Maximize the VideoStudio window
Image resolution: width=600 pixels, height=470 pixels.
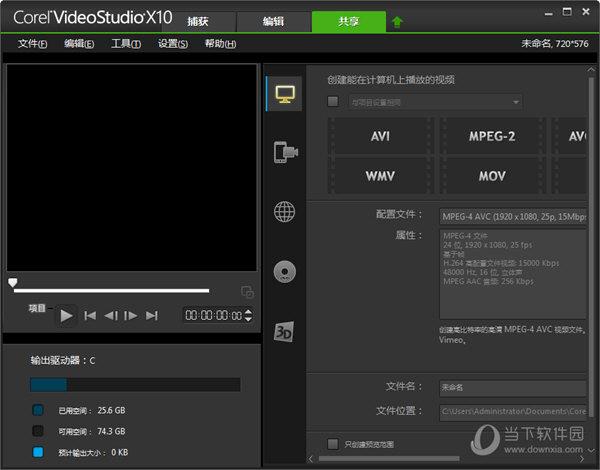tap(567, 12)
